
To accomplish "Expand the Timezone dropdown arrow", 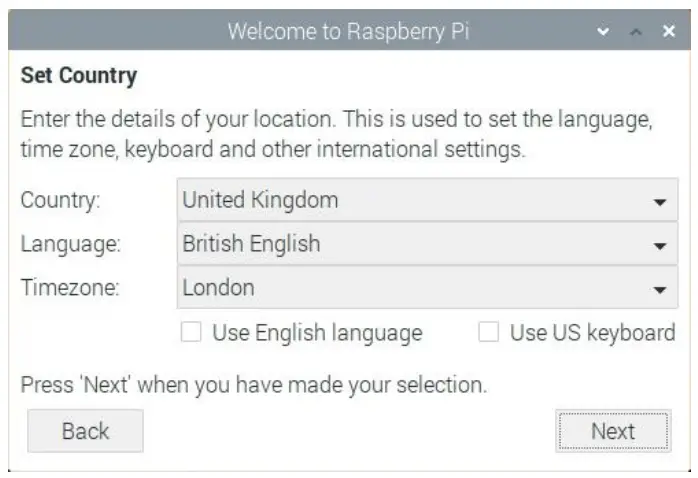I will [x=659, y=289].
